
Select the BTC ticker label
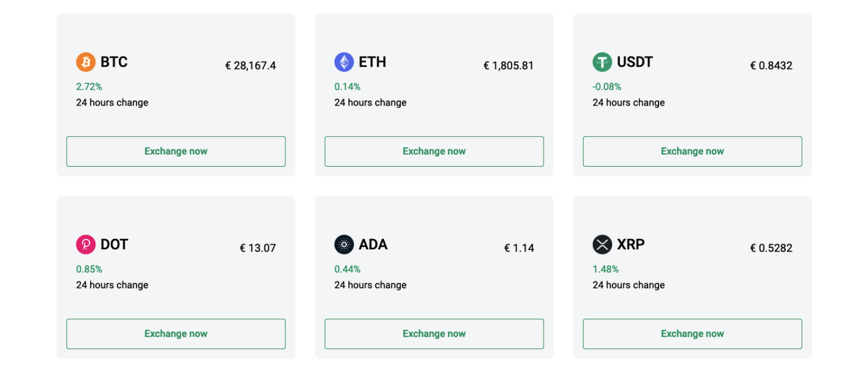(x=114, y=62)
